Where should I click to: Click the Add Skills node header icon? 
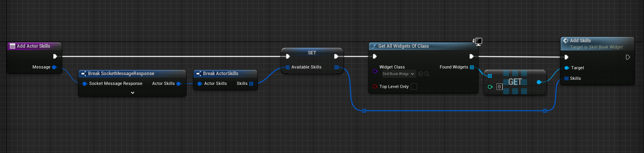(566, 41)
